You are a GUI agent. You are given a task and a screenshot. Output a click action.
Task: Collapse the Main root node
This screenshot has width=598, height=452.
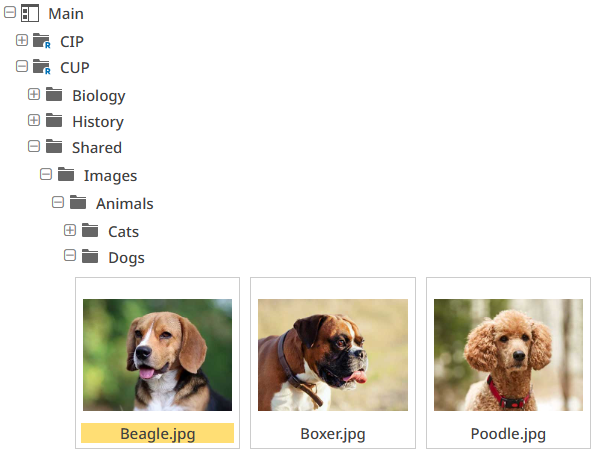[10, 12]
